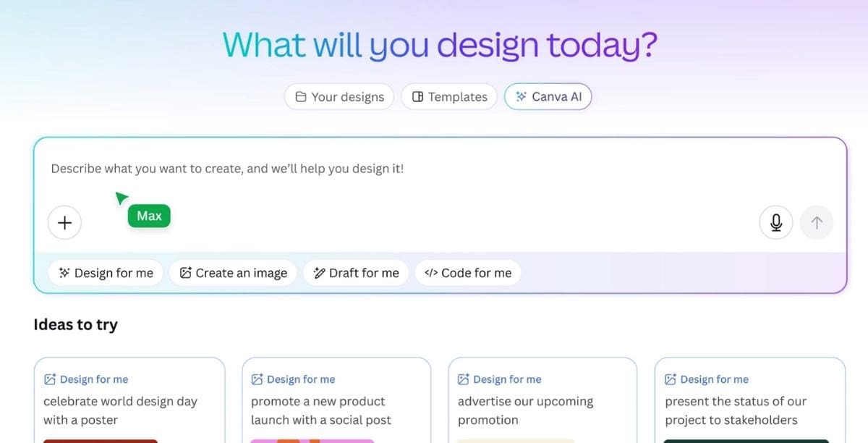Select the Your designs tab
This screenshot has height=443, width=868.
pos(339,96)
